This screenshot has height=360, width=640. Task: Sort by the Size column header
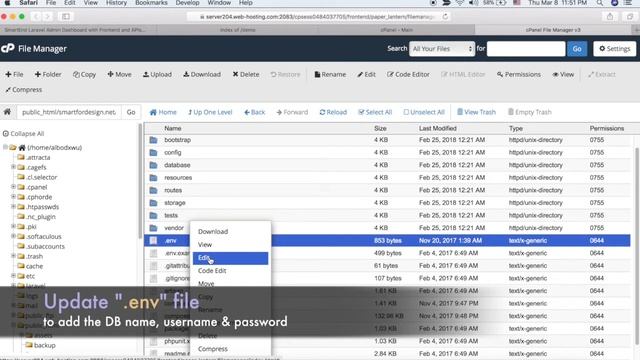click(380, 128)
